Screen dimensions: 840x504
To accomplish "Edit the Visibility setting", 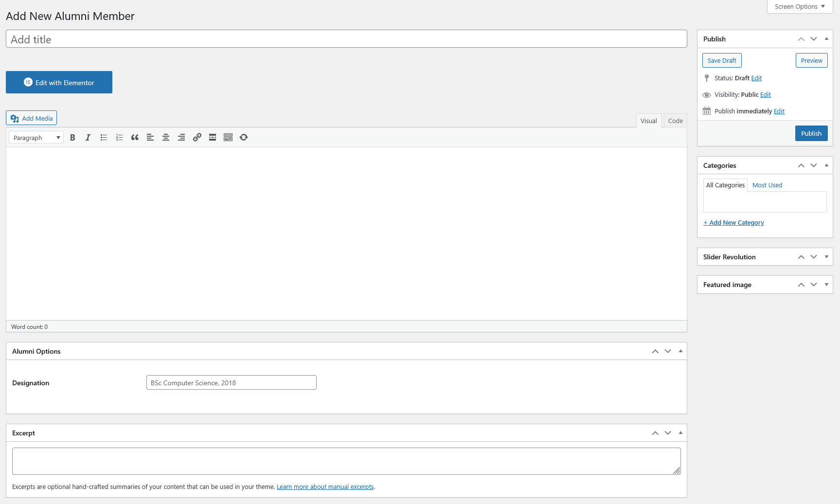I will click(766, 94).
